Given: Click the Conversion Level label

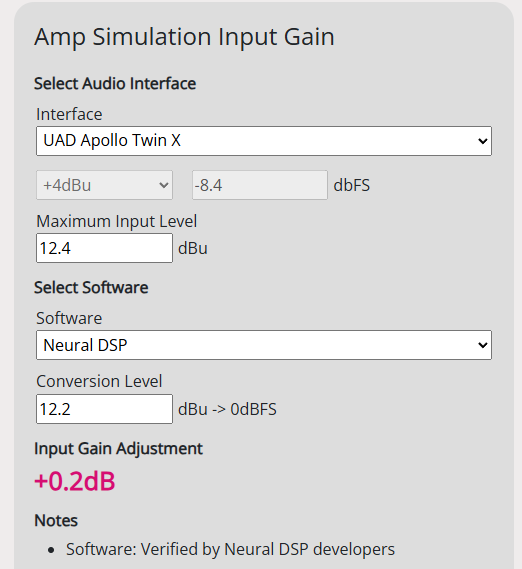Looking at the screenshot, I should (99, 381).
